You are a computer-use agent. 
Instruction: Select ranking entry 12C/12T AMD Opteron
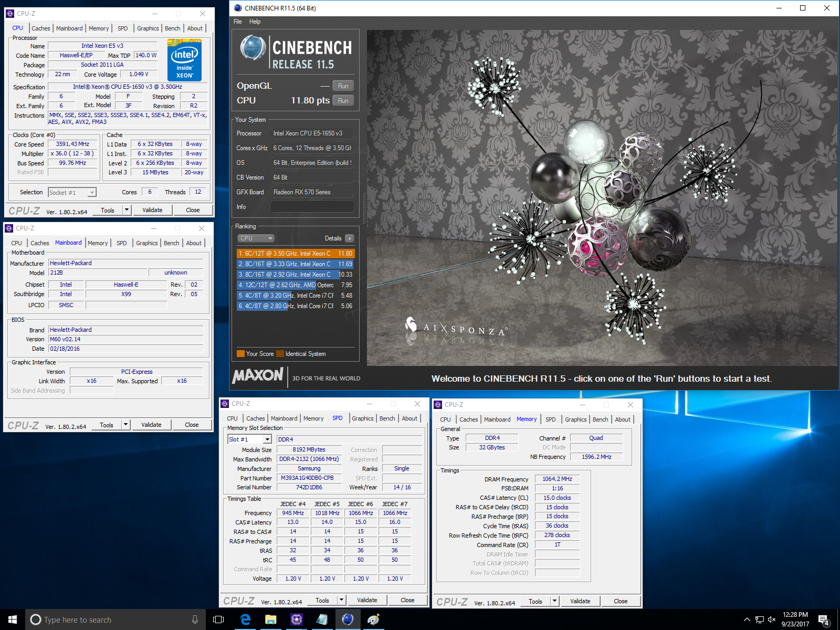click(x=296, y=285)
